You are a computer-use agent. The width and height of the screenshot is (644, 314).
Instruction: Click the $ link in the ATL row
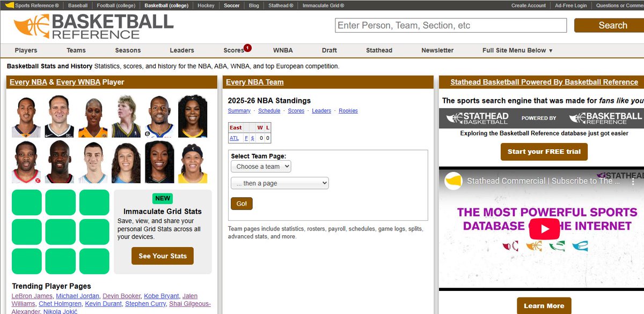click(x=253, y=138)
